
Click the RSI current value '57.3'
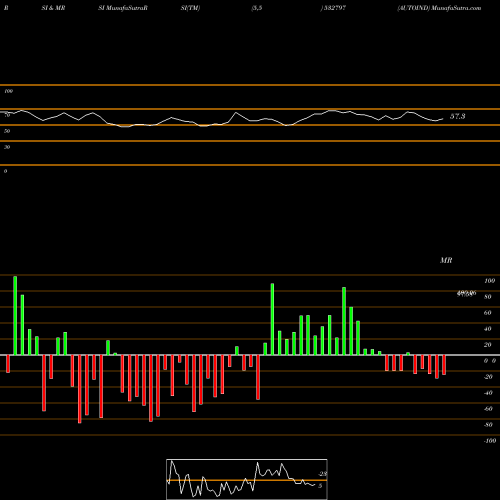pyautogui.click(x=458, y=116)
